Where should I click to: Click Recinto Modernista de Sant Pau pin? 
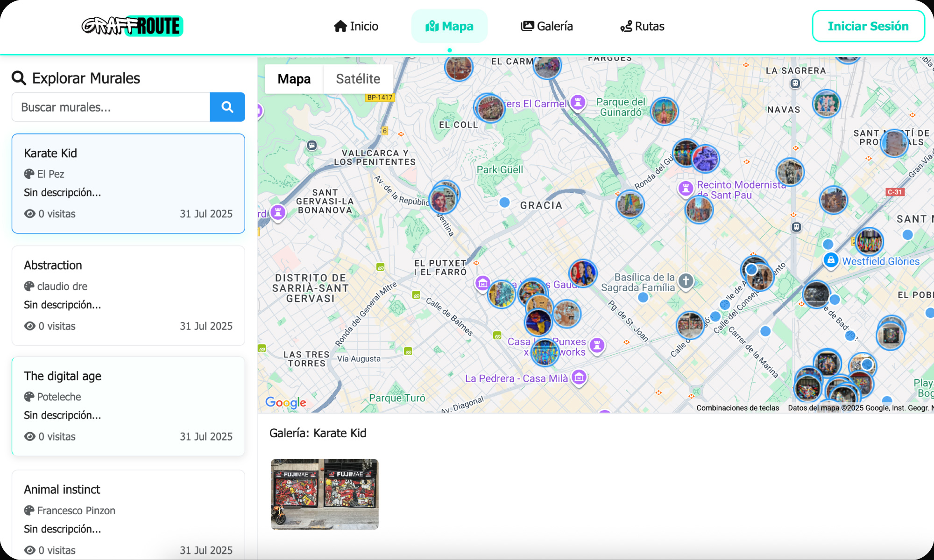(686, 189)
